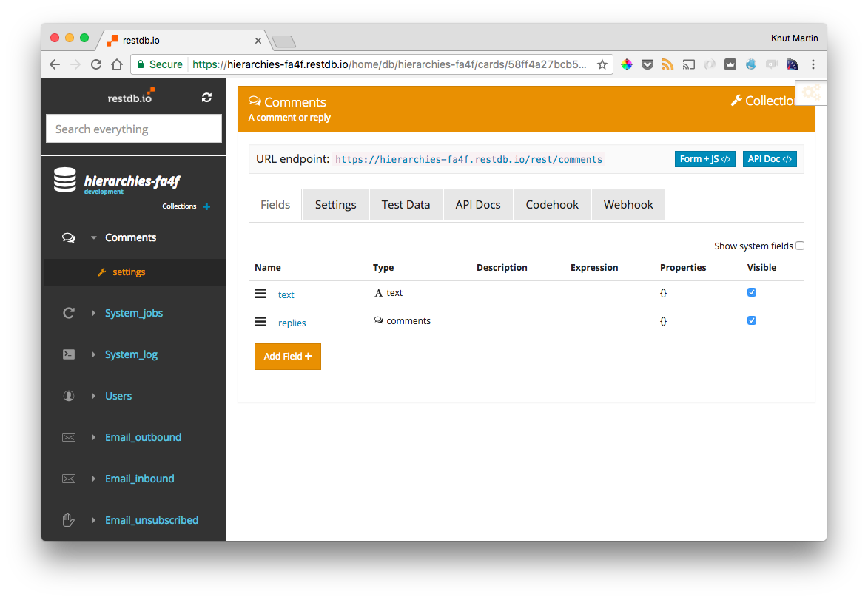Click the Knut Martin profile name
This screenshot has height=600, width=868.
795,38
